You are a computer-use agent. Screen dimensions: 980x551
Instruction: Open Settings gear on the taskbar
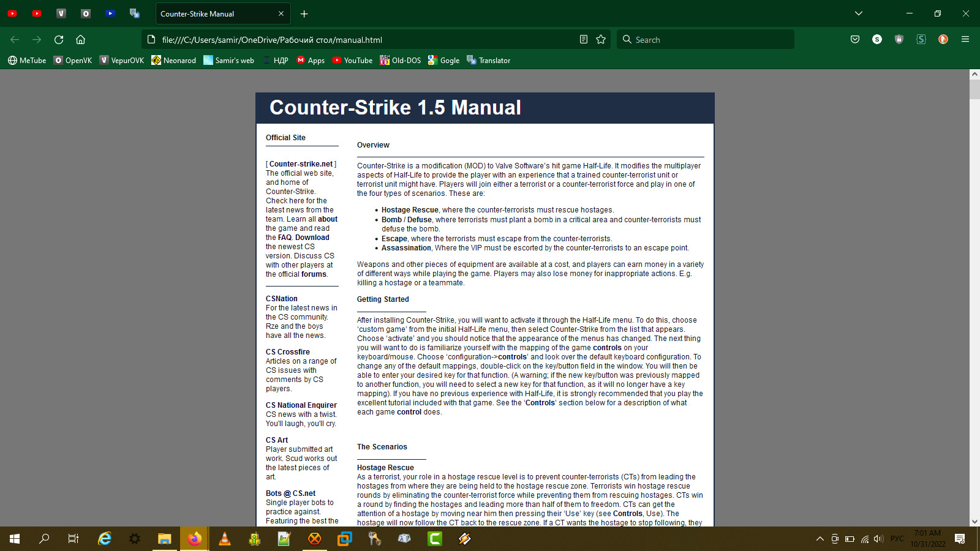coord(135,539)
